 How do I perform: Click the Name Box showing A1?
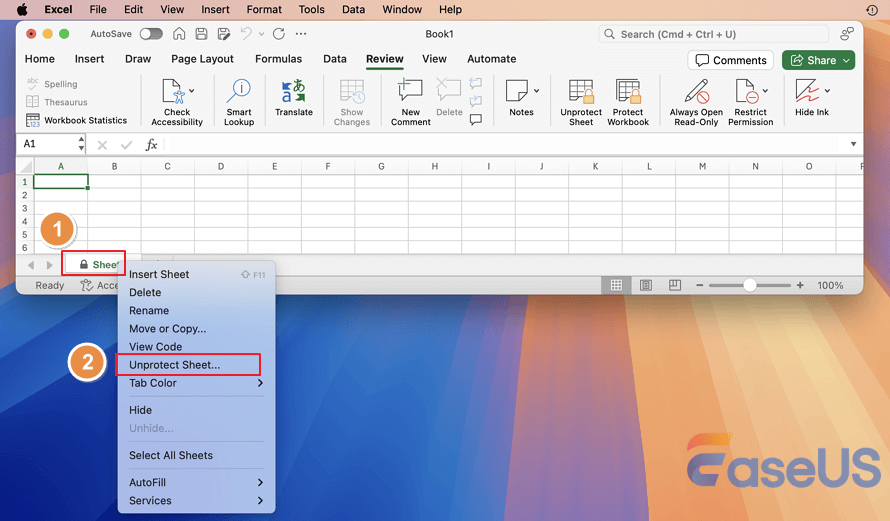[45, 144]
